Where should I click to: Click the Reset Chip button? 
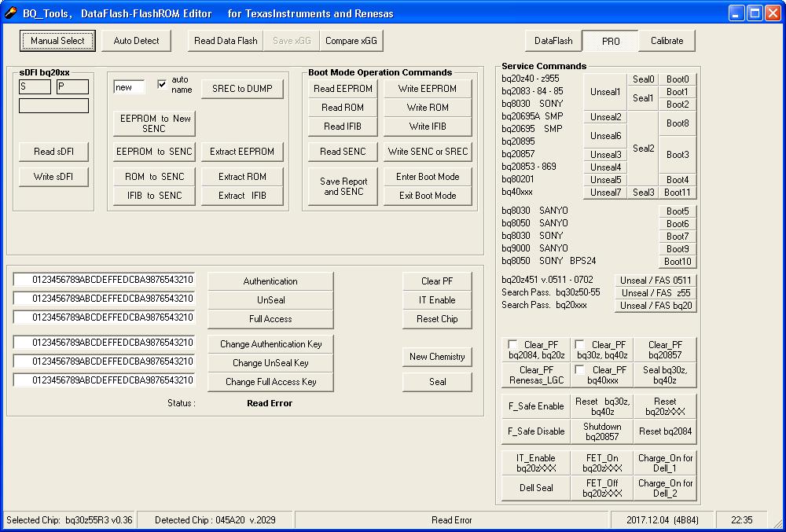(437, 319)
